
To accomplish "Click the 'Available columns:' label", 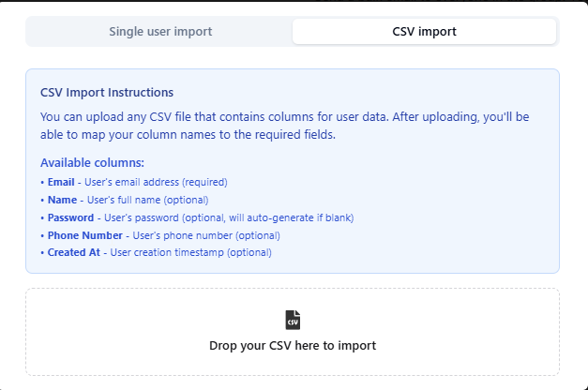I will pos(92,162).
